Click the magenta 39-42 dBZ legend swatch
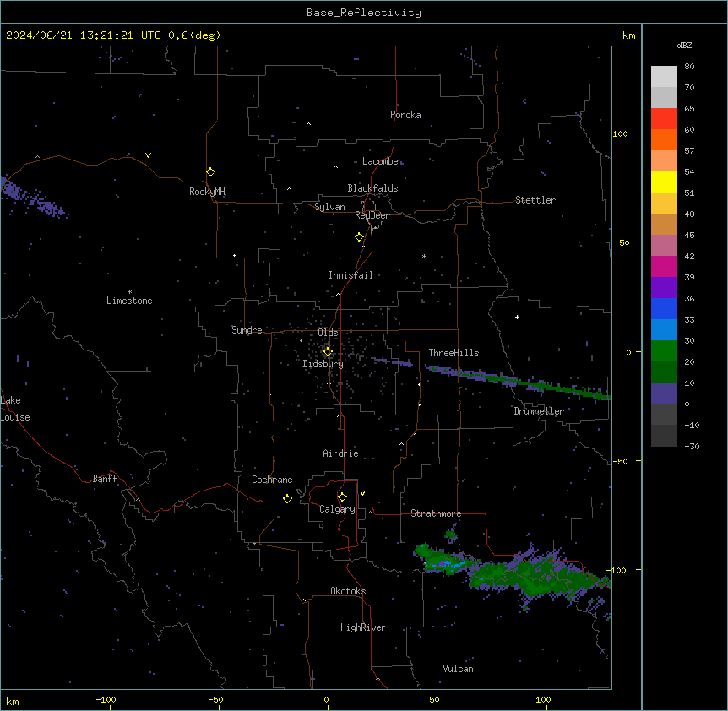 tap(664, 266)
